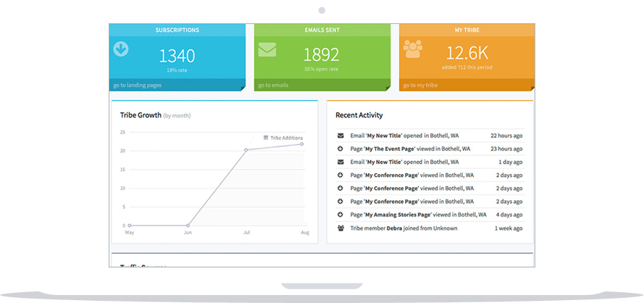
Task: Click envelope icon on the 1 day ago activity
Action: click(340, 162)
